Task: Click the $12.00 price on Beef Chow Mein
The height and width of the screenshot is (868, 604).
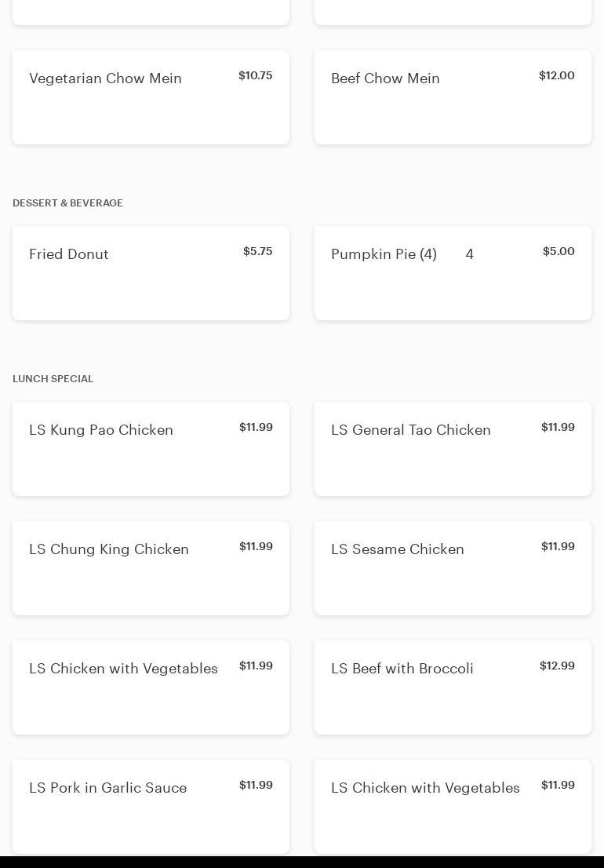Action: (x=556, y=75)
